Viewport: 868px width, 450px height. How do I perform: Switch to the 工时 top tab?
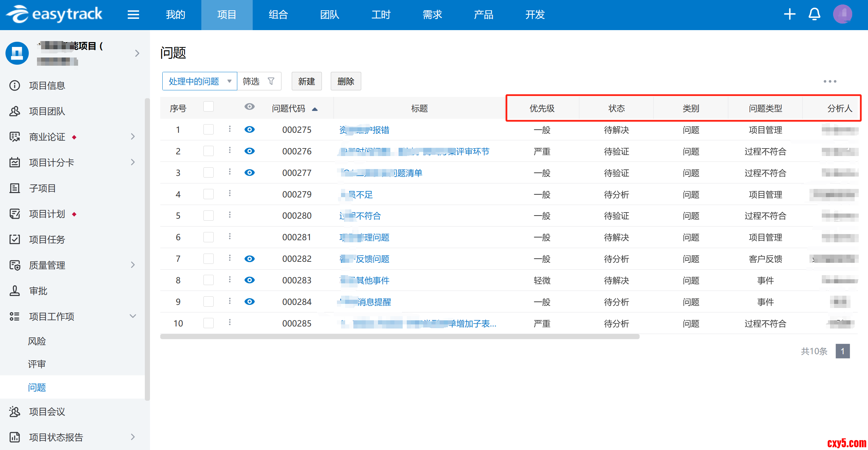tap(381, 15)
